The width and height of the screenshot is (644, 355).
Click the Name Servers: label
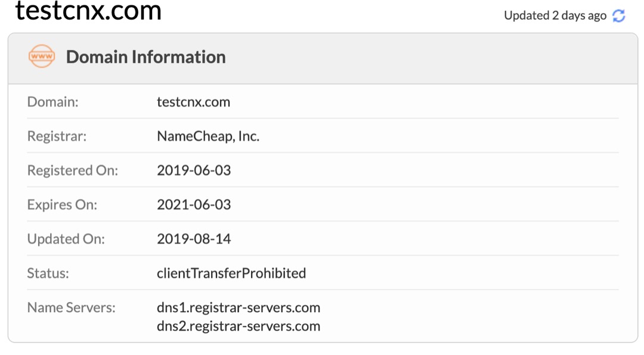[x=72, y=307]
